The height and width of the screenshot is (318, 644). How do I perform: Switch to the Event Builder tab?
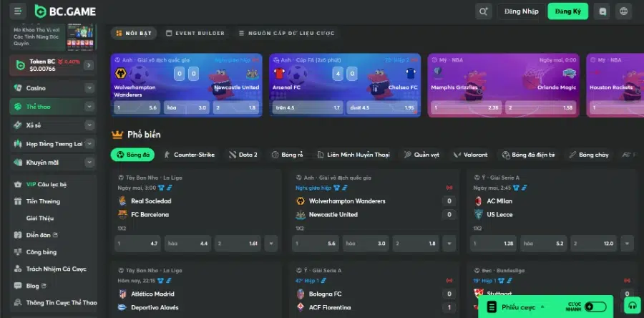(x=195, y=33)
